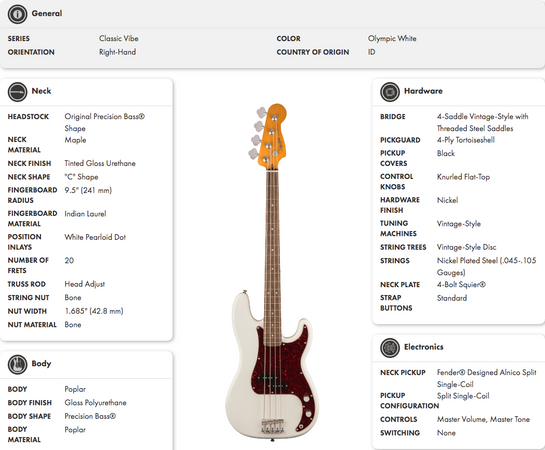Click the '9.5" (241 mm)' fingerboard radius

tap(88, 190)
